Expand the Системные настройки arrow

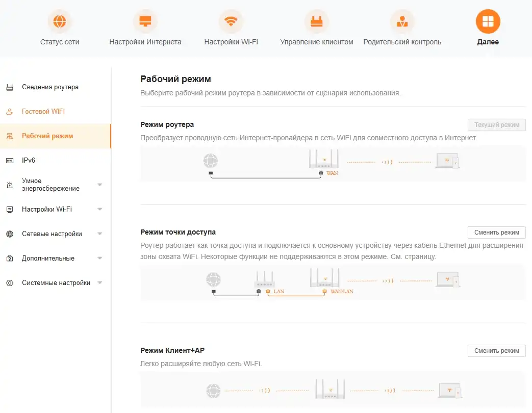100,283
